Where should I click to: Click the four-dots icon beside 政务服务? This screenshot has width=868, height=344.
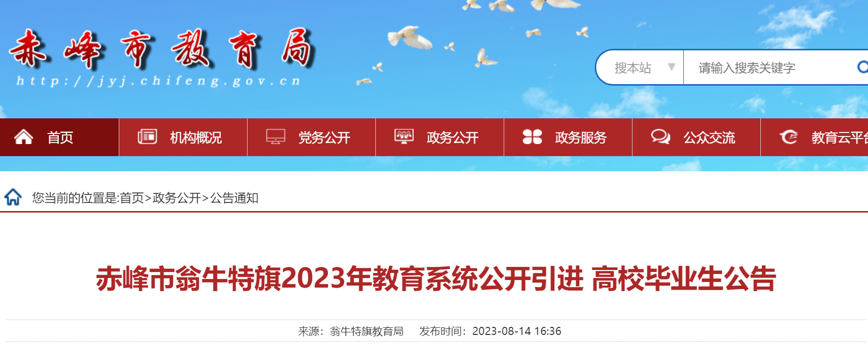coord(532,136)
